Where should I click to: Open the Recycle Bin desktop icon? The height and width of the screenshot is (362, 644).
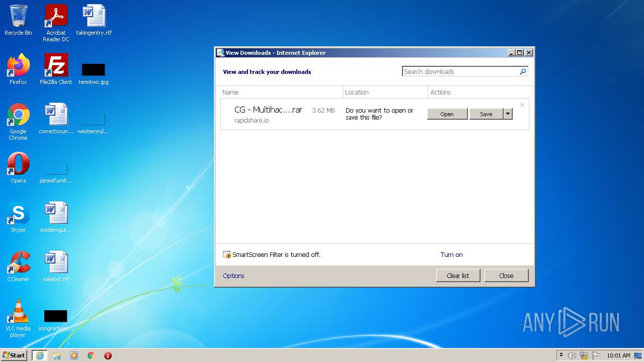click(18, 20)
